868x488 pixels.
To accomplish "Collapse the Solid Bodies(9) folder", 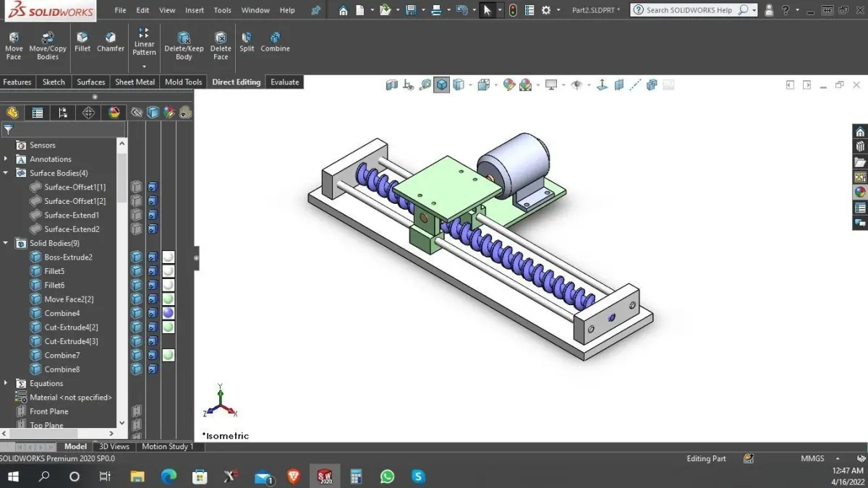I will (x=6, y=243).
